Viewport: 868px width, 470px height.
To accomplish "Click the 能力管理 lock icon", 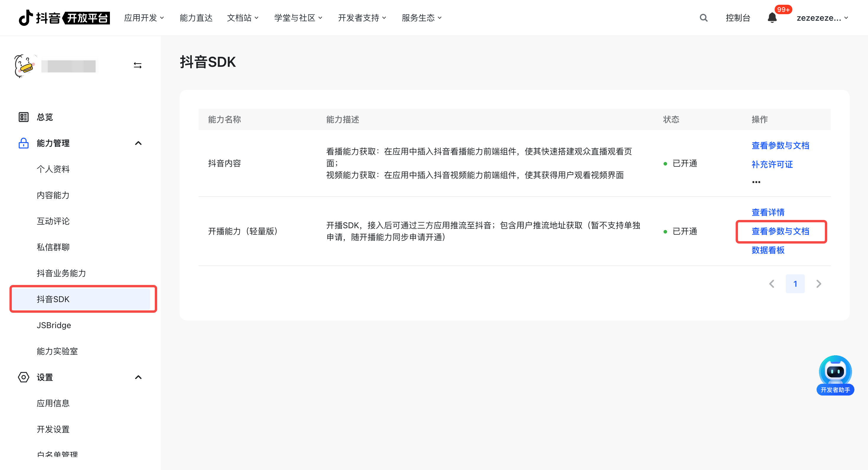I will click(23, 143).
